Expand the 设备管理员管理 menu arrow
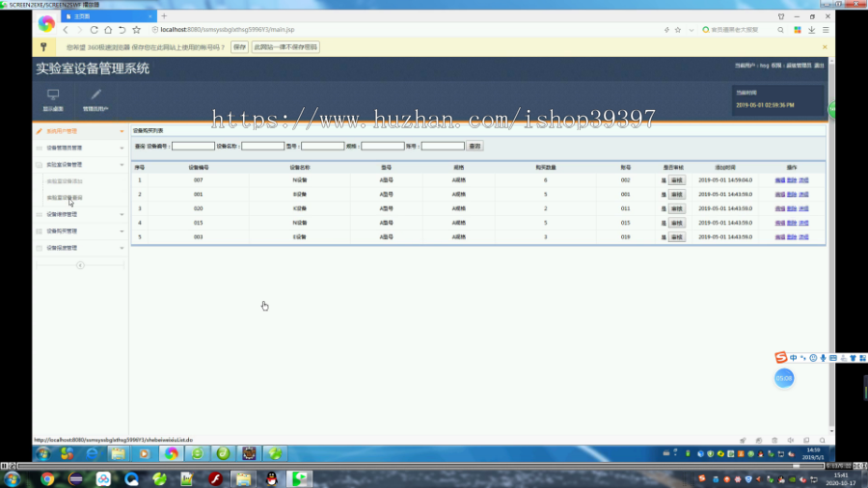 pyautogui.click(x=122, y=149)
